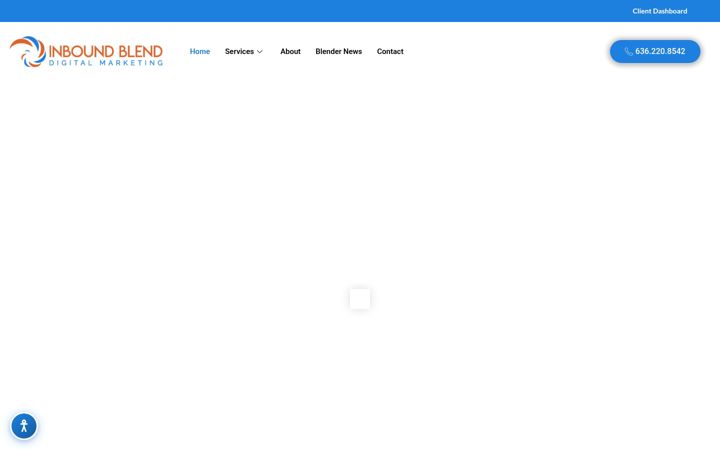Screen dimensions: 720x450
Task: Open the Services menu item
Action: 239,51
